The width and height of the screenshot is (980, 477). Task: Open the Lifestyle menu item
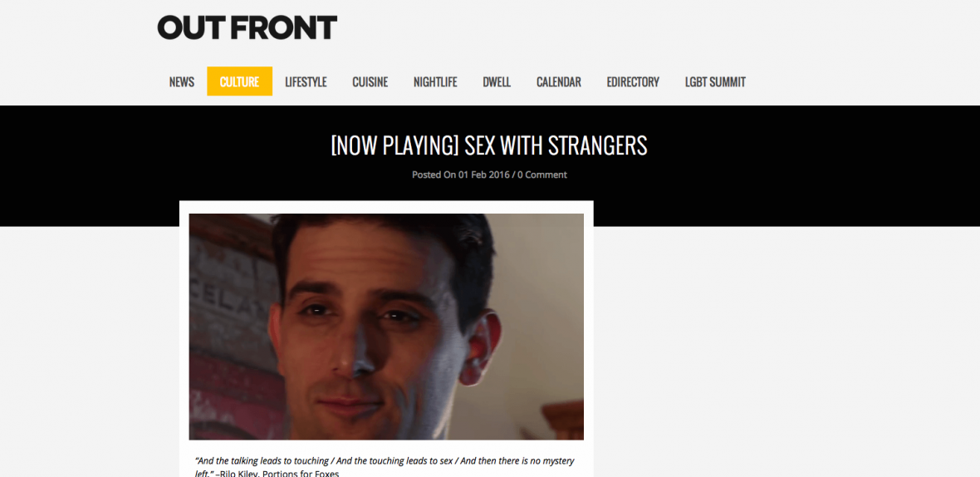pos(306,82)
